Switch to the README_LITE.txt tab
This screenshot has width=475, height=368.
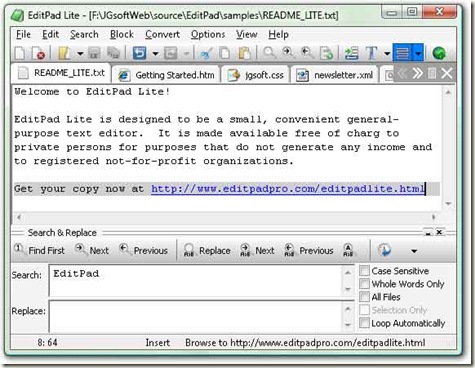point(61,73)
